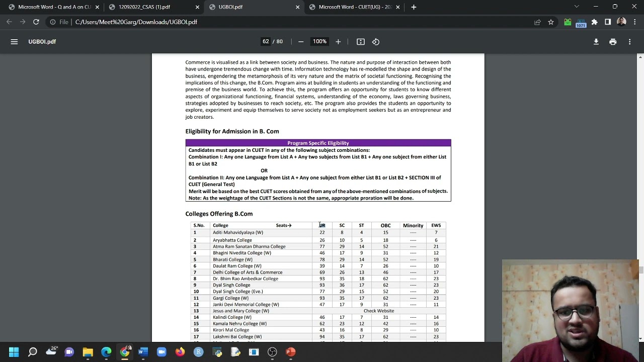Click the 'Minority' column header

[413, 225]
